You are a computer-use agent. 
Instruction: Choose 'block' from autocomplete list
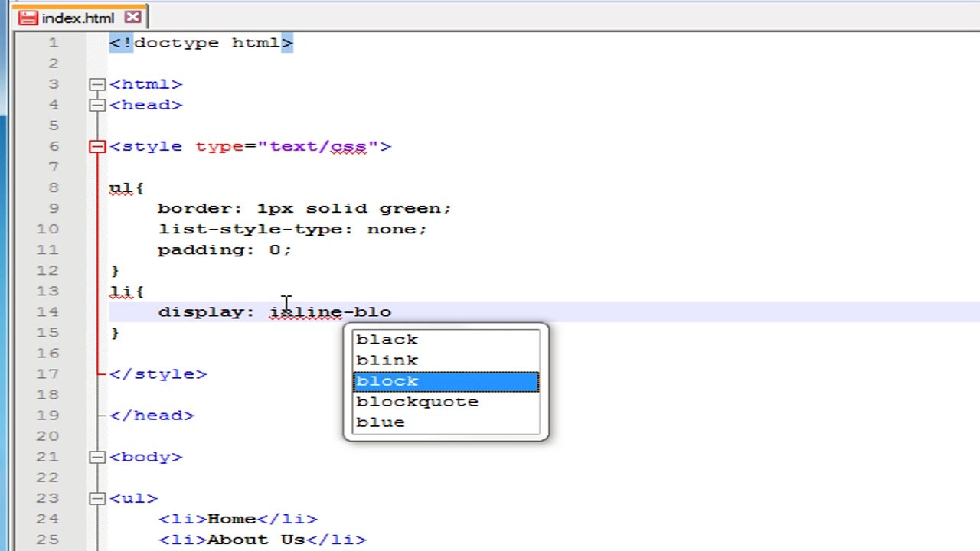(x=446, y=381)
